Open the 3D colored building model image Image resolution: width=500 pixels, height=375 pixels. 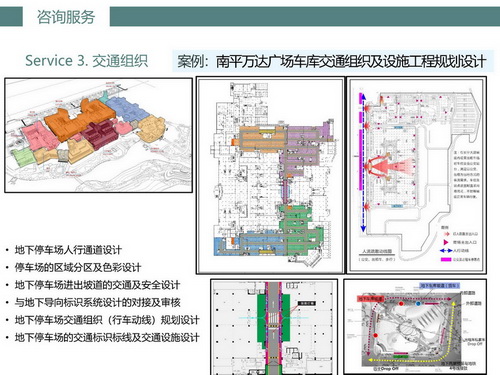pyautogui.click(x=99, y=135)
